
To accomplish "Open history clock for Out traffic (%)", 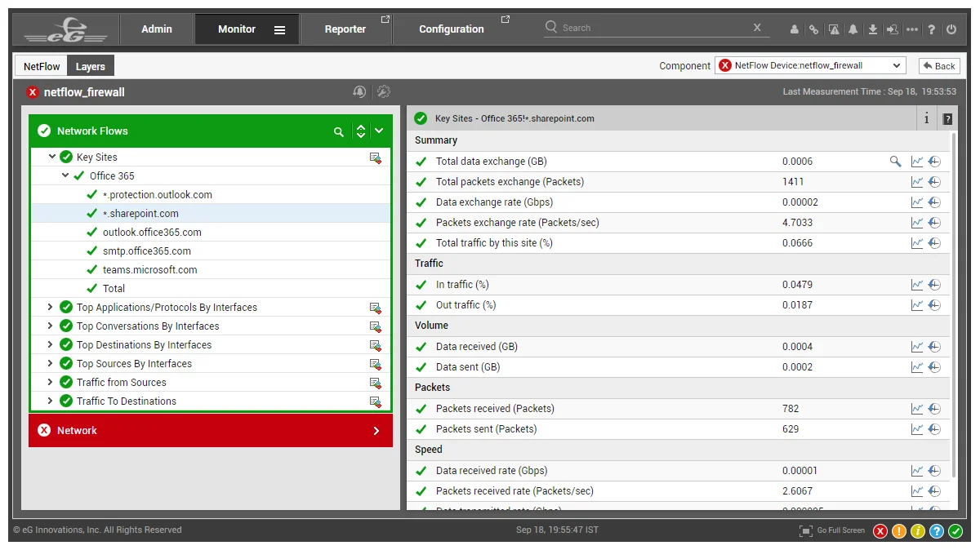I will [x=934, y=305].
